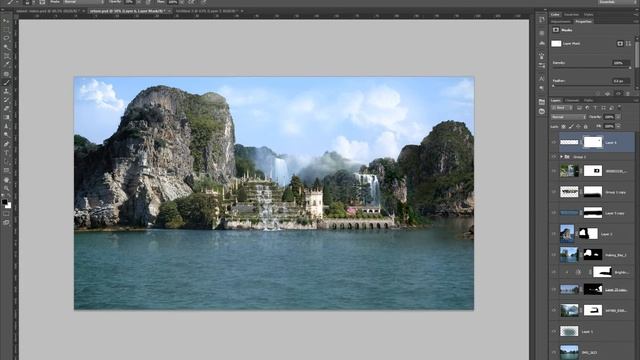Click the layer Opacity percentage field

pos(609,117)
